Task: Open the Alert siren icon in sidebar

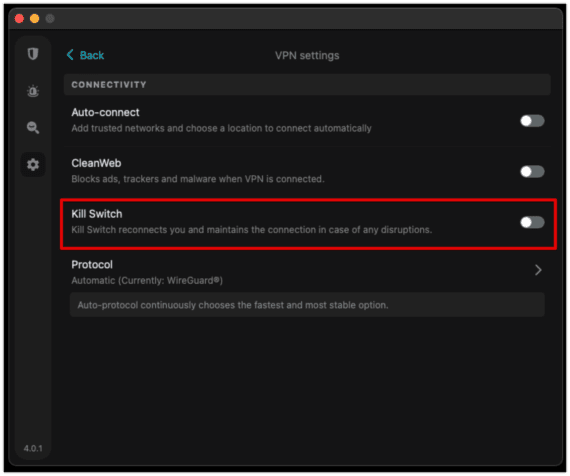Action: [33, 91]
